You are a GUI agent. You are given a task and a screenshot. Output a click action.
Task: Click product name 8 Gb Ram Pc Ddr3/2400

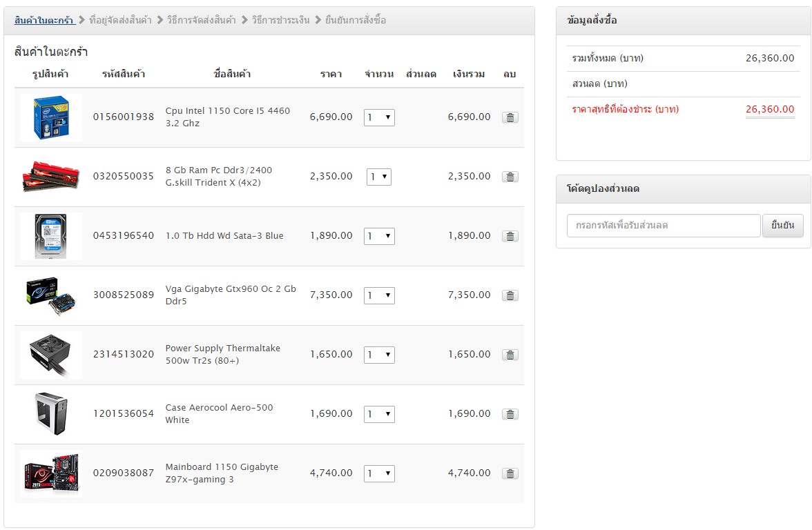point(218,177)
